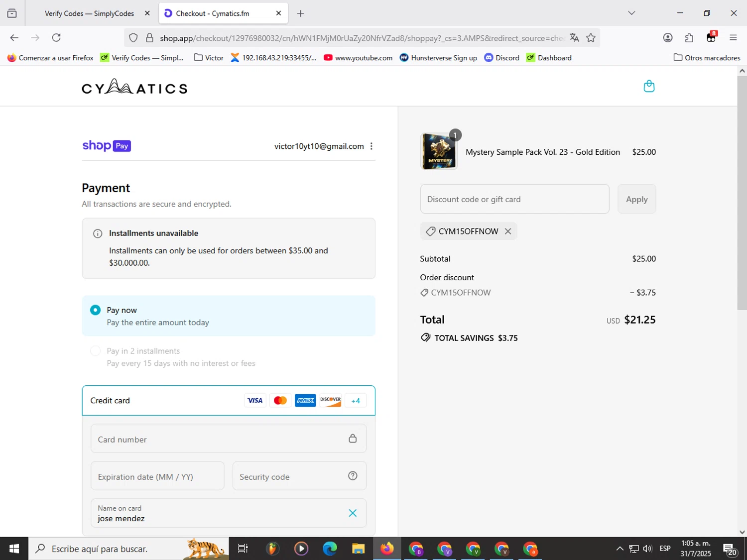Screen dimensions: 747x560
Task: Click the Mastercard icon
Action: click(280, 401)
